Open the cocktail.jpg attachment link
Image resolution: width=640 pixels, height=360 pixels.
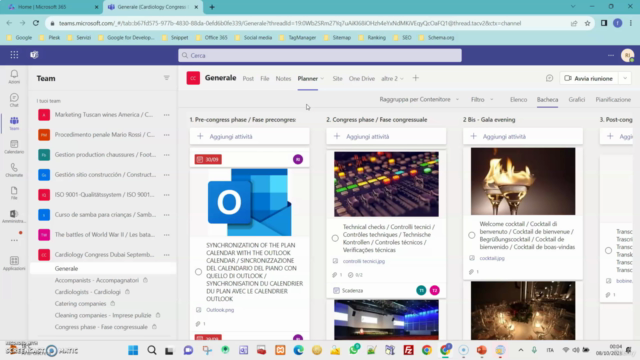(492, 258)
